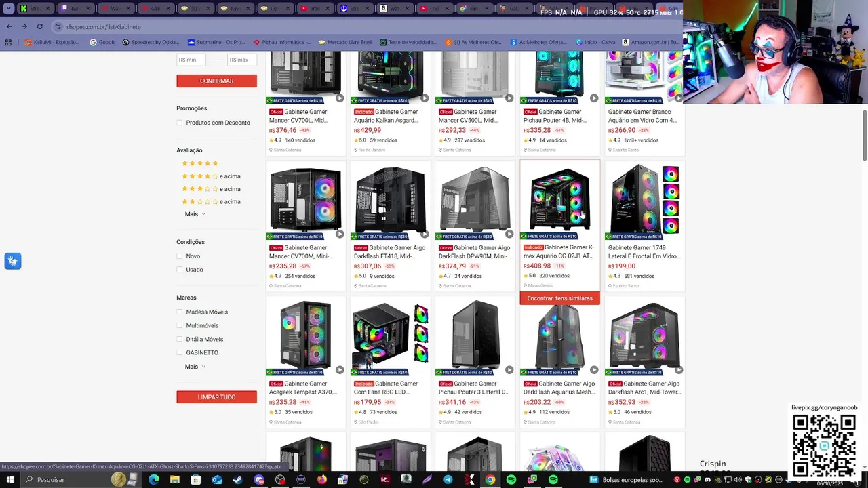
Task: Open the Pichau Informática bookmark
Action: tap(281, 42)
